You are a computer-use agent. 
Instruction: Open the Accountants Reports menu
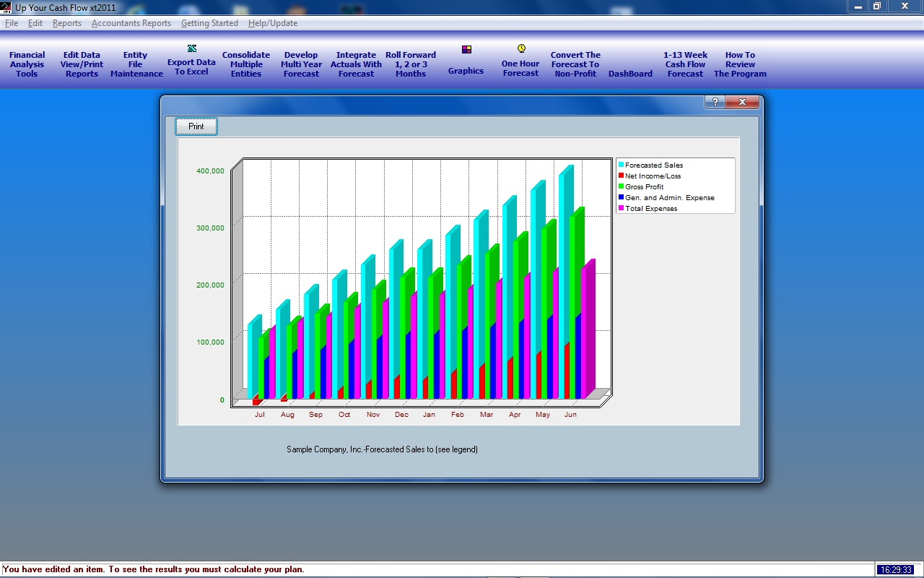coord(131,22)
